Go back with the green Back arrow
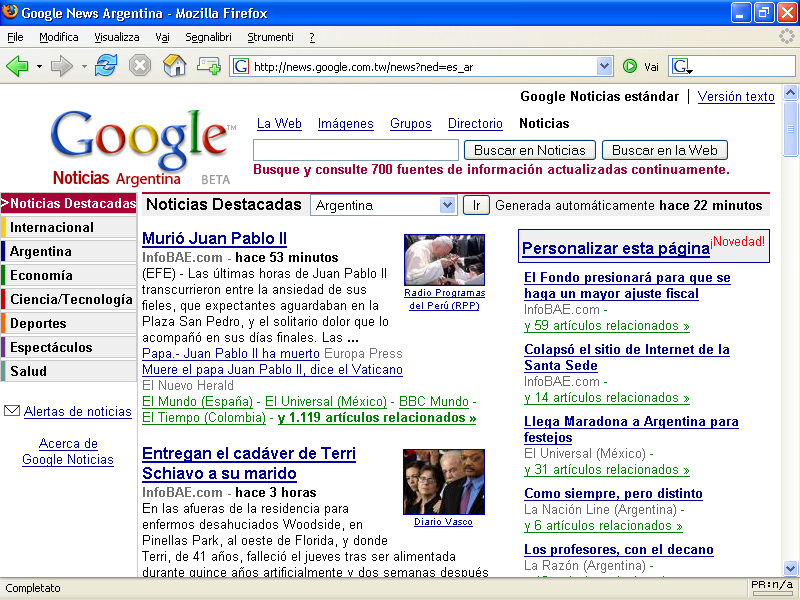The image size is (800, 600). (x=17, y=66)
